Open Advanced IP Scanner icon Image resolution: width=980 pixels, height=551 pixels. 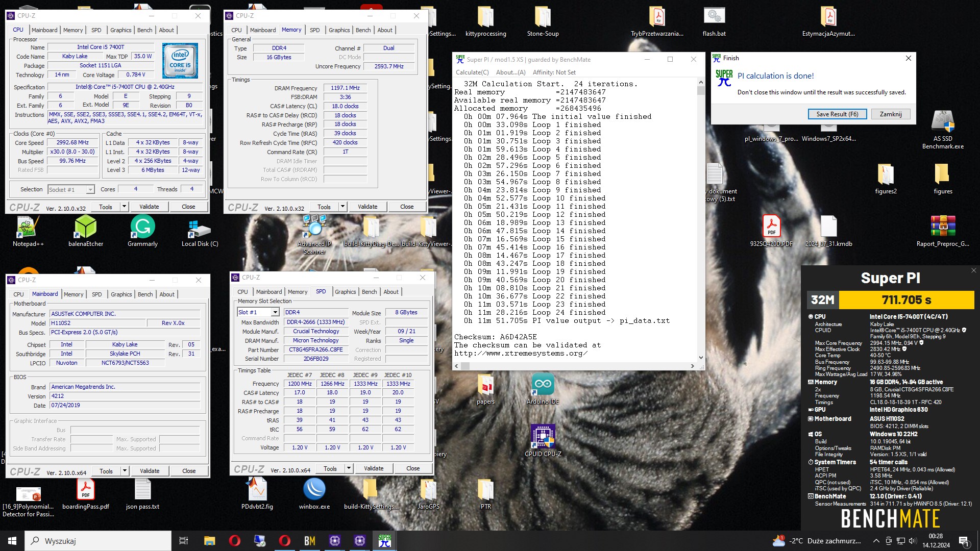(314, 234)
